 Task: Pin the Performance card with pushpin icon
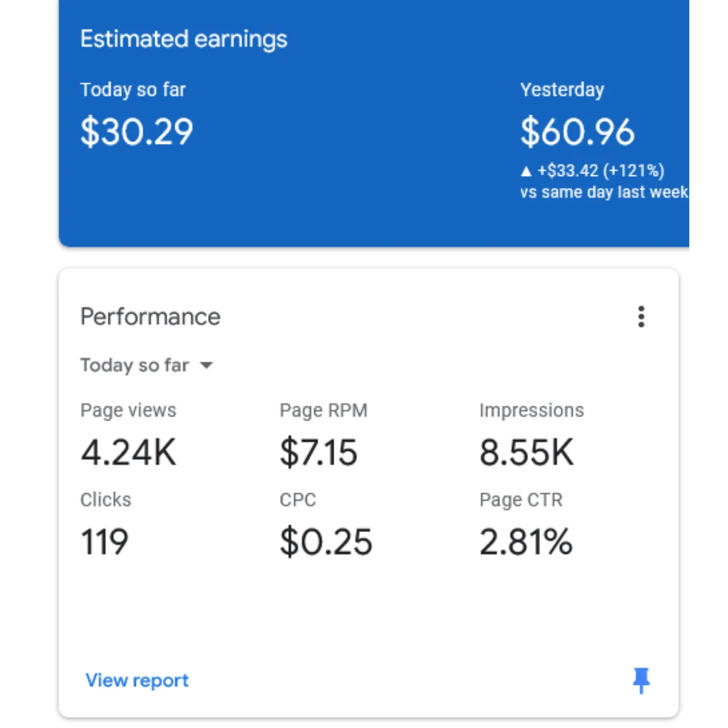click(x=641, y=681)
